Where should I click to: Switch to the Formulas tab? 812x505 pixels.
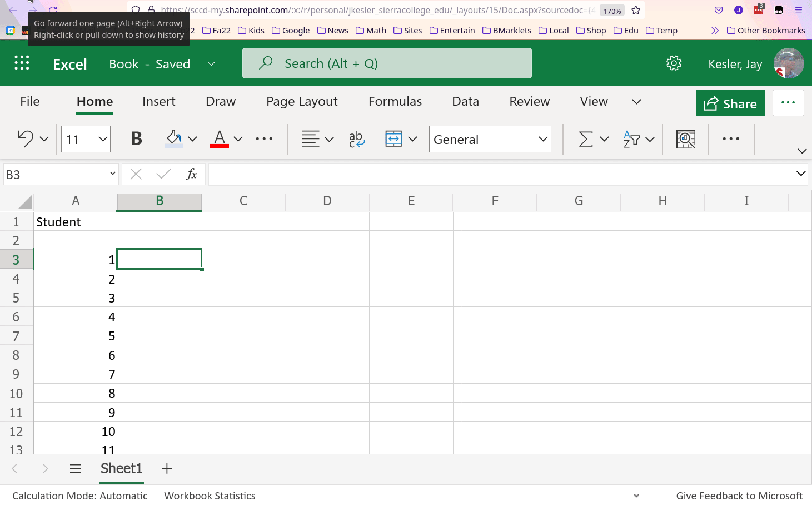[x=395, y=101]
